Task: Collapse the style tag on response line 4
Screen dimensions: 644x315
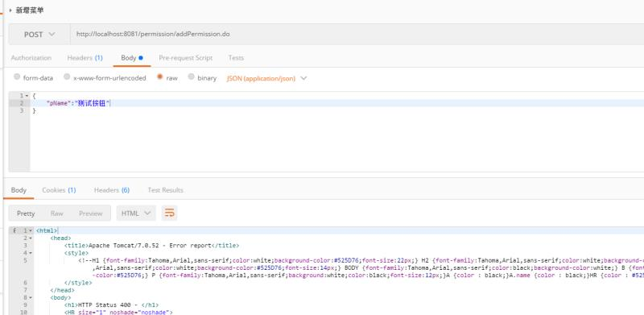Action: tap(30, 253)
